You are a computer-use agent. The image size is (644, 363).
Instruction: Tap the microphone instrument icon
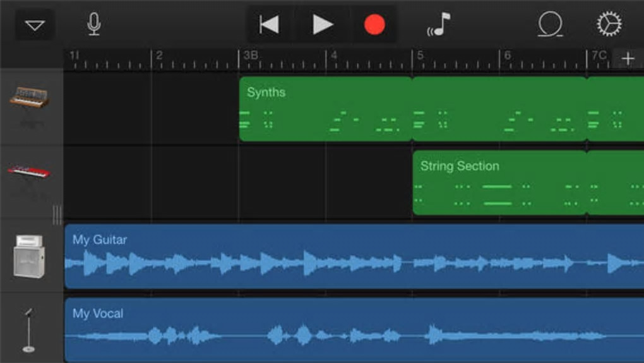click(94, 24)
